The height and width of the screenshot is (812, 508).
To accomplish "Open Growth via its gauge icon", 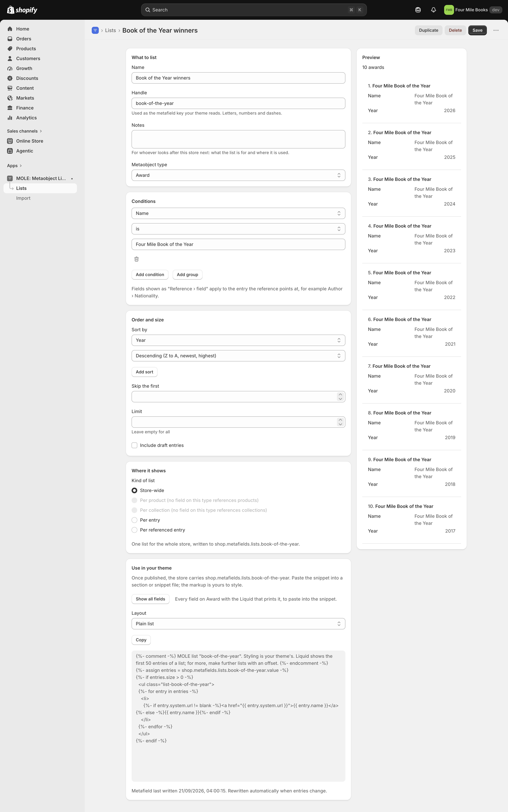I will (10, 68).
